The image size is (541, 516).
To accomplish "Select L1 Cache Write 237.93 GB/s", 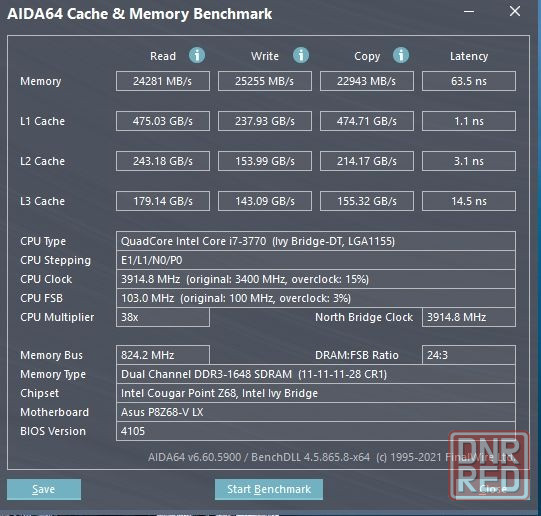I will point(265,121).
